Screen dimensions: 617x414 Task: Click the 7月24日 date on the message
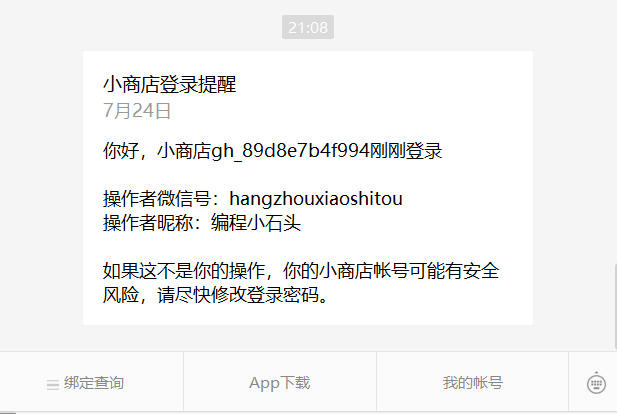pos(137,111)
